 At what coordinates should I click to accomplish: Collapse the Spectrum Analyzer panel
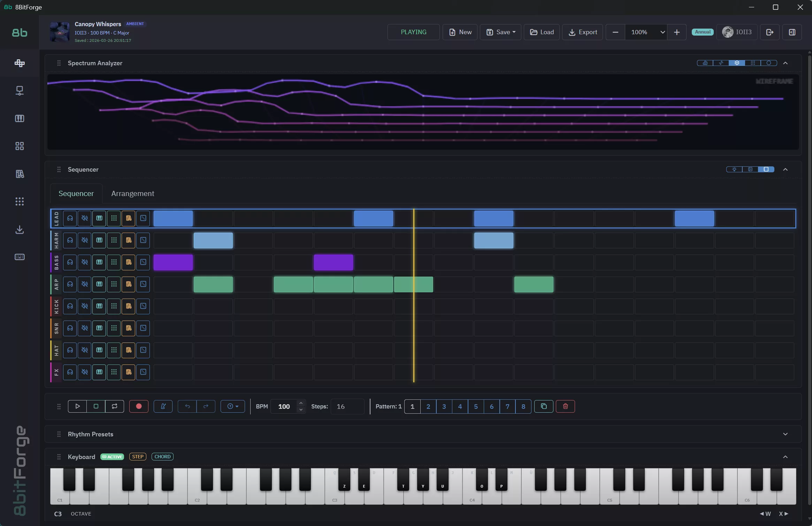786,63
